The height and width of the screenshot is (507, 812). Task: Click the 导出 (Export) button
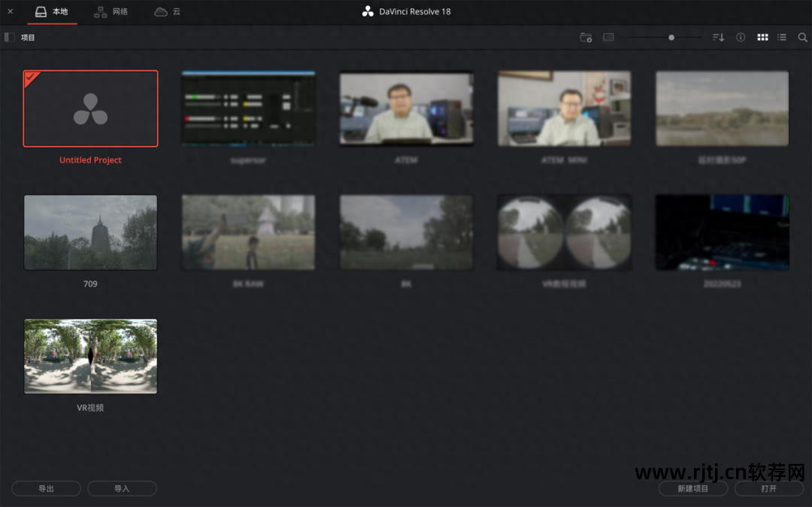click(x=46, y=488)
